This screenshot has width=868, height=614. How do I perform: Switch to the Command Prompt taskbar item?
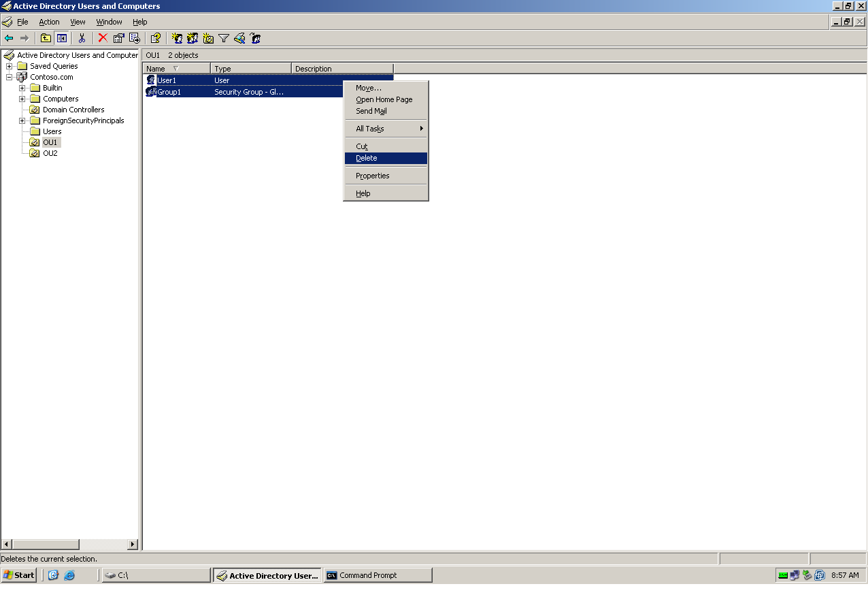[x=377, y=575]
